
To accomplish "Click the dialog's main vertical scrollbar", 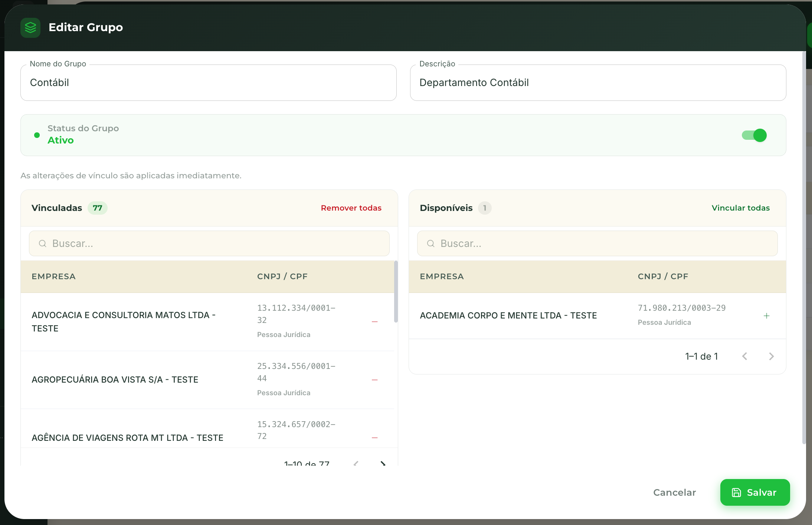I will click(x=804, y=248).
